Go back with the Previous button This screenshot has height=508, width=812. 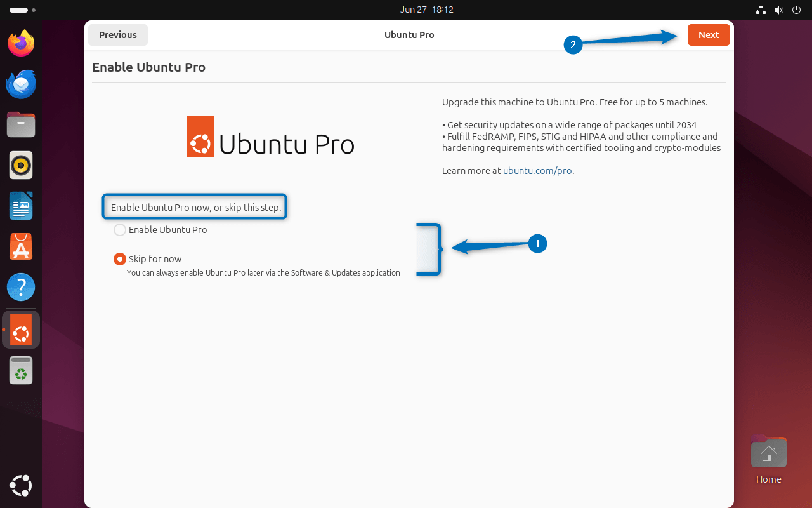pyautogui.click(x=117, y=34)
